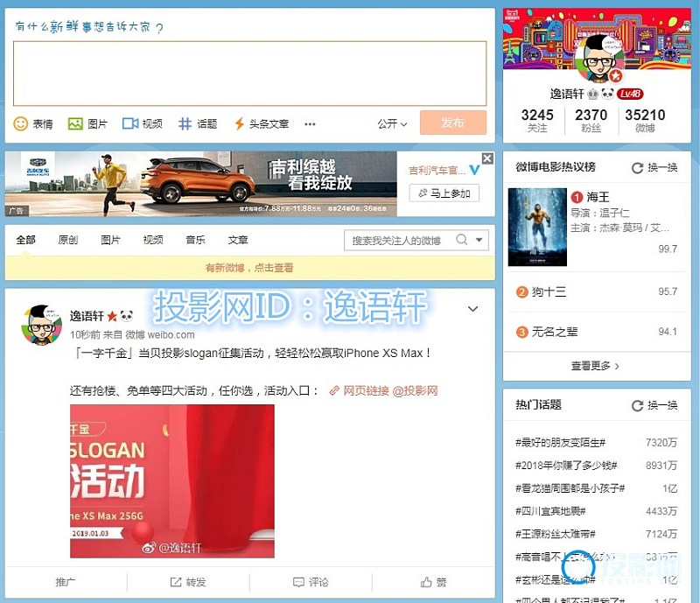Switch to the 原创 feed tab
The width and height of the screenshot is (700, 603).
click(68, 240)
